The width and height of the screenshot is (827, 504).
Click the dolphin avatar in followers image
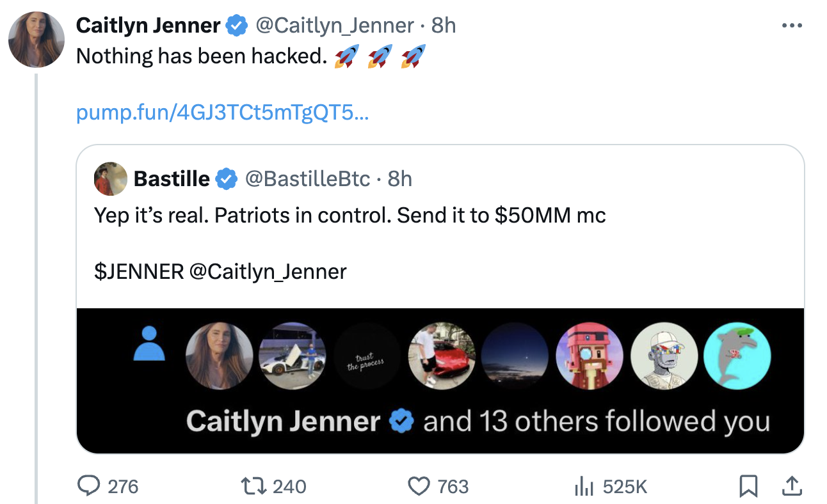coord(737,356)
